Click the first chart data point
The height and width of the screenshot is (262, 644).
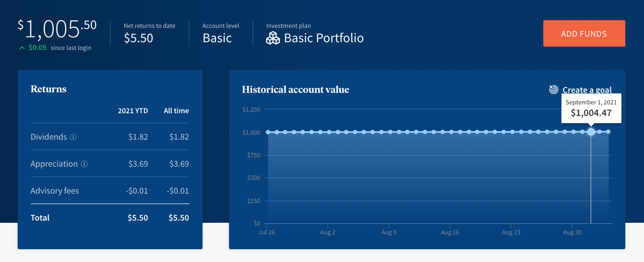point(268,132)
